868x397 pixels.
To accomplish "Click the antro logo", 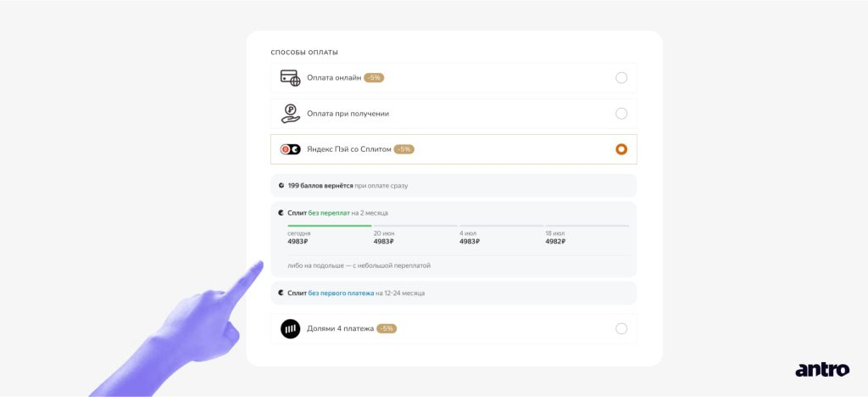I will (822, 369).
